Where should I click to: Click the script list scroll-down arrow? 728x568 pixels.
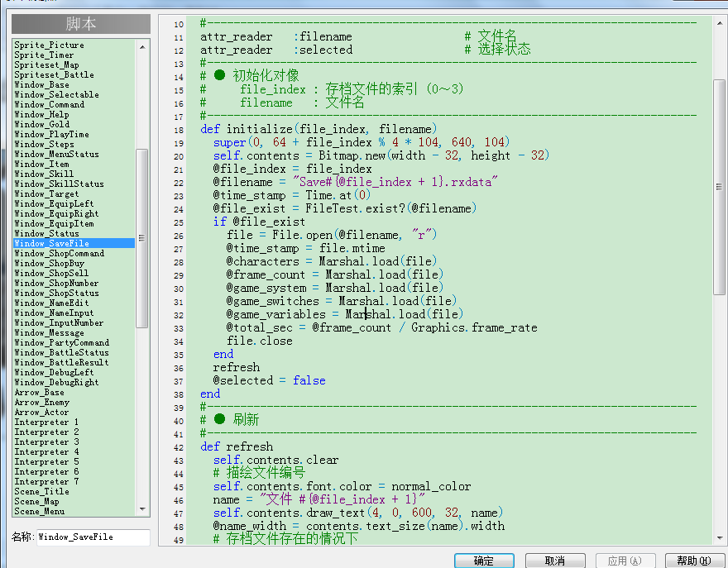(142, 509)
